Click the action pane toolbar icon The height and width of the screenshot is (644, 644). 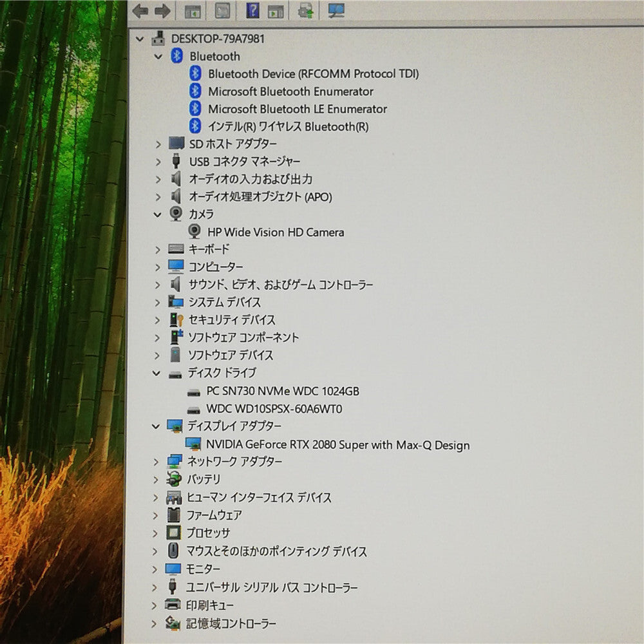point(275,12)
